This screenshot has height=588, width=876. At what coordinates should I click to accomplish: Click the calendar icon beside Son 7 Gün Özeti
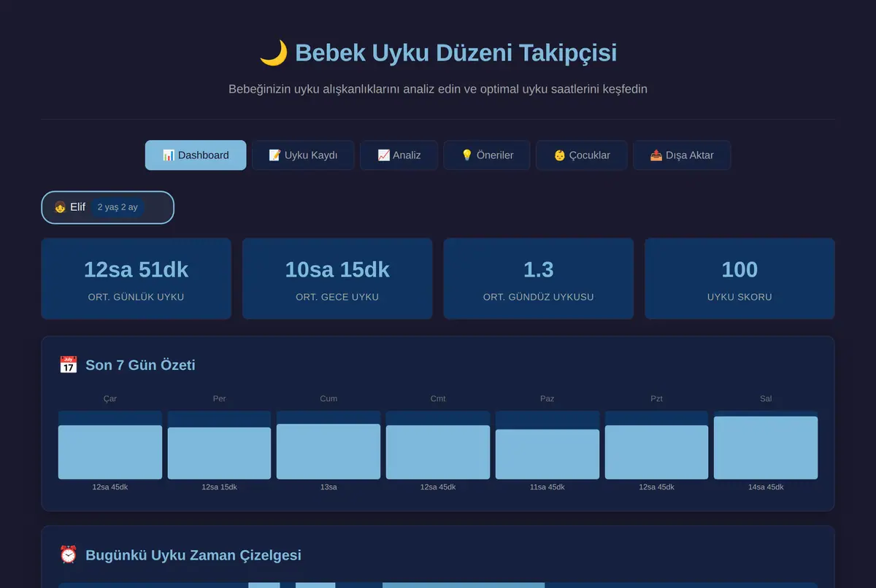click(68, 365)
